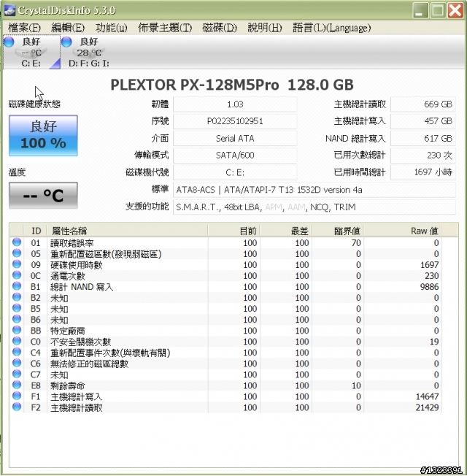This screenshot has height=476, width=467.
Task: Select the 硬碟使用時數 attribute name
Action: 76,265
